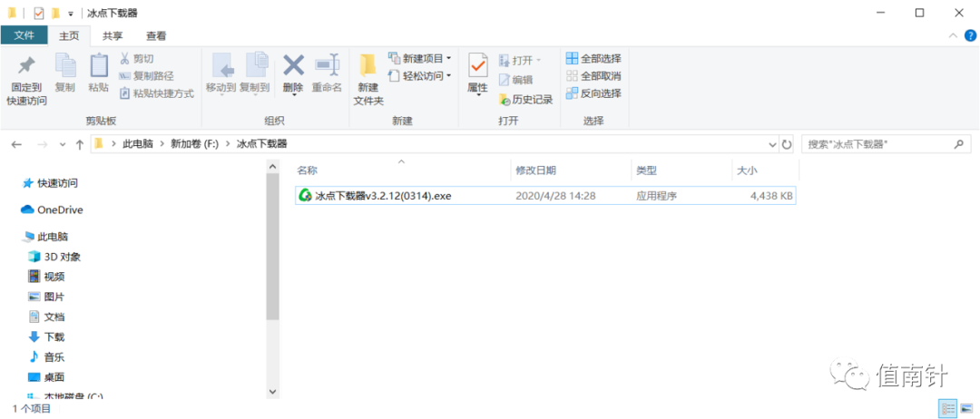
Task: Click navigation pane scrollbar down arrow
Action: coord(272,392)
